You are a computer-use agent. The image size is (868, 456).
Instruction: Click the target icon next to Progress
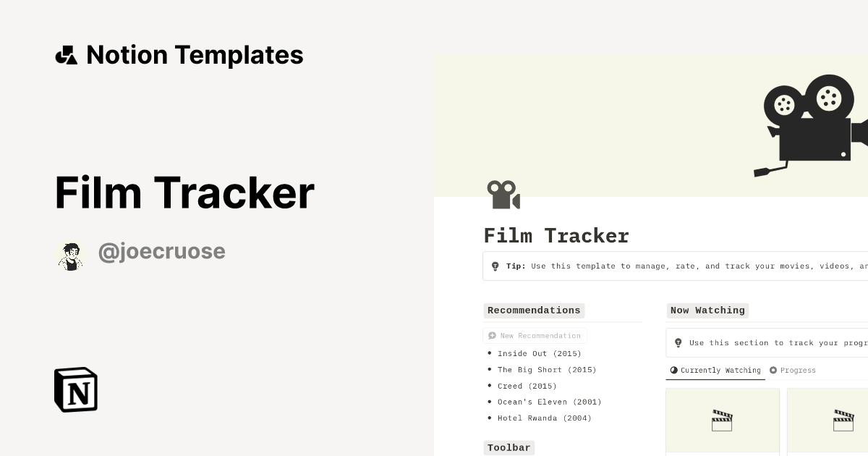(x=773, y=370)
